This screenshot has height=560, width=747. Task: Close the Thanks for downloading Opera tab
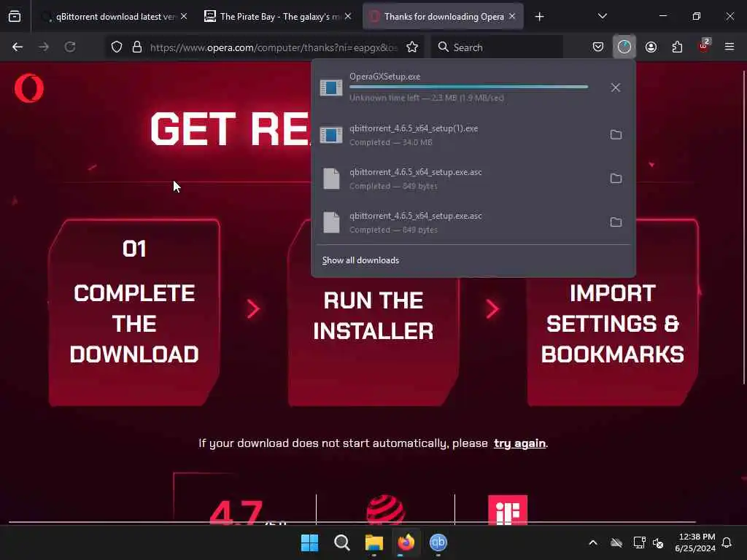click(x=512, y=17)
